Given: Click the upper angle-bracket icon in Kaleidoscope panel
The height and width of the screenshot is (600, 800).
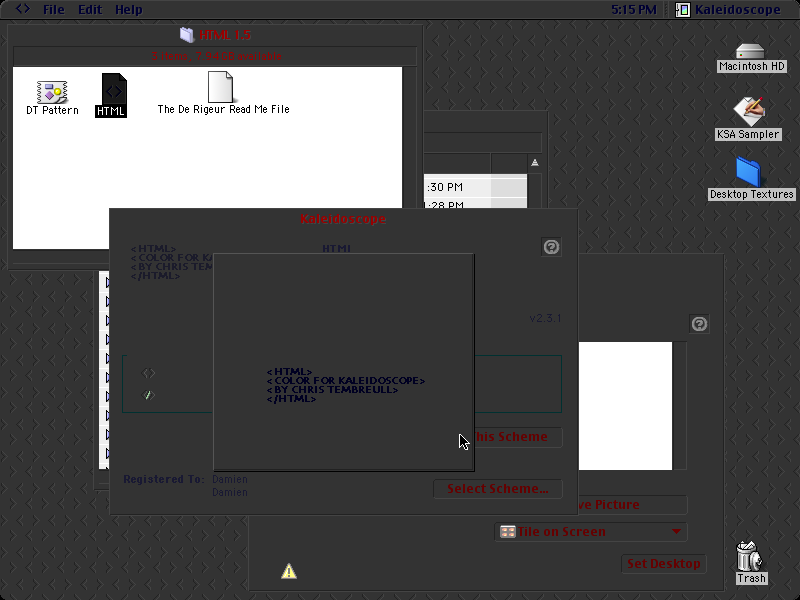Looking at the screenshot, I should click(148, 373).
